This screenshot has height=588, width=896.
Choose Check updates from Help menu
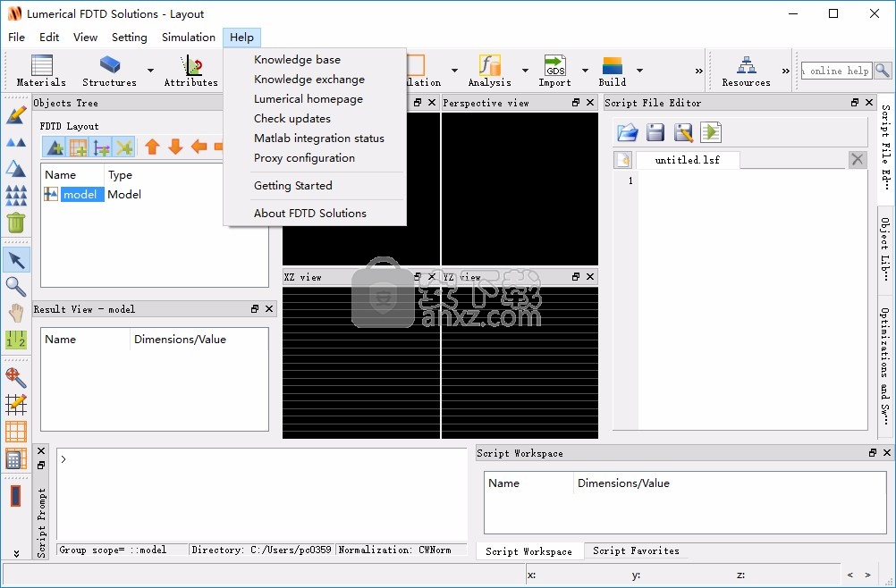coord(292,119)
